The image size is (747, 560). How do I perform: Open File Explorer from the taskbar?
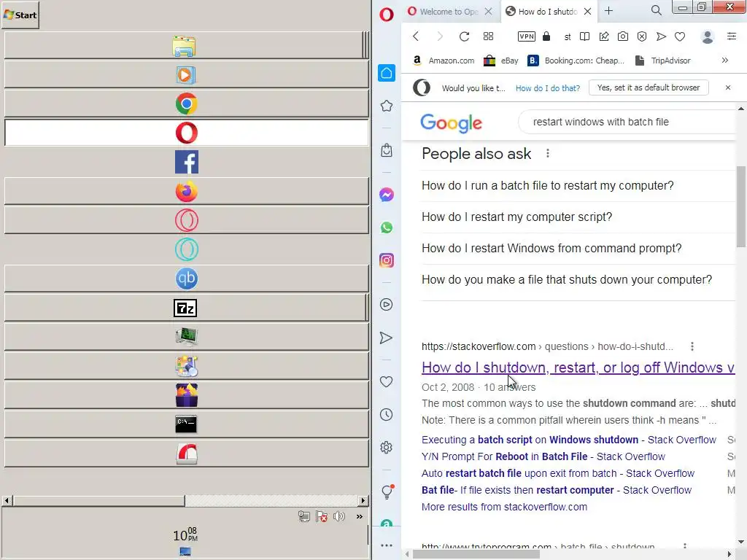185,46
